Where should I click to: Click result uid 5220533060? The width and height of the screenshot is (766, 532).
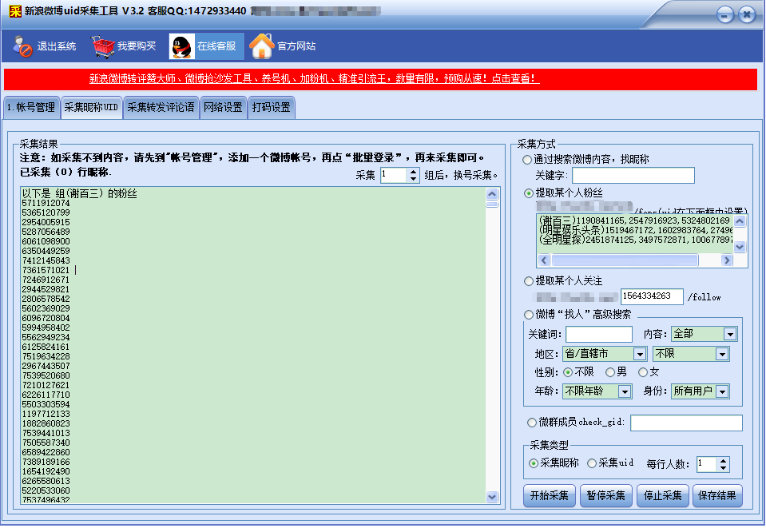point(46,491)
